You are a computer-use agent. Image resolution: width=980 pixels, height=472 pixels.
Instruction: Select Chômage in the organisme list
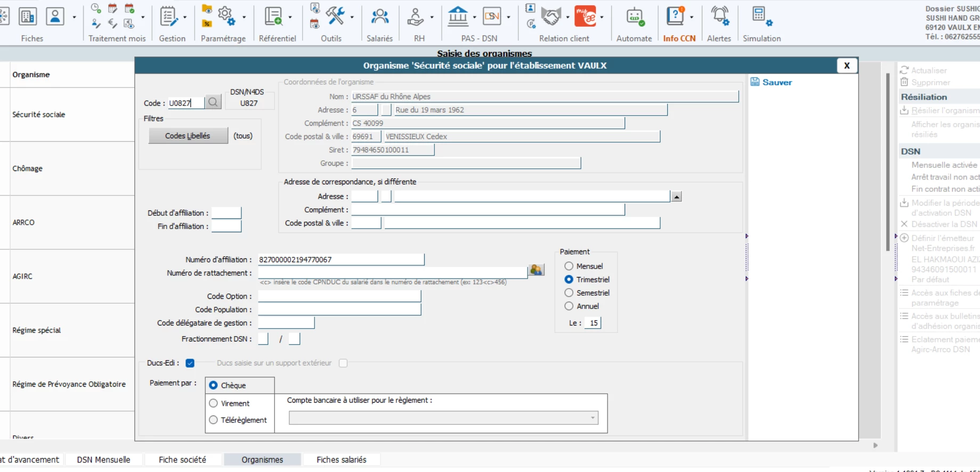tap(28, 168)
